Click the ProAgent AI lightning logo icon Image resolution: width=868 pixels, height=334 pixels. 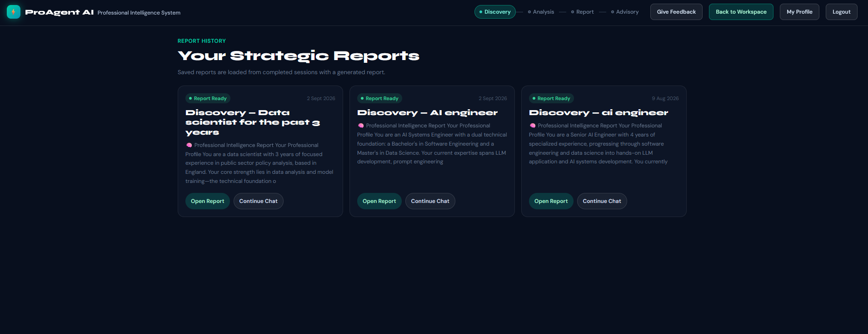(x=14, y=12)
